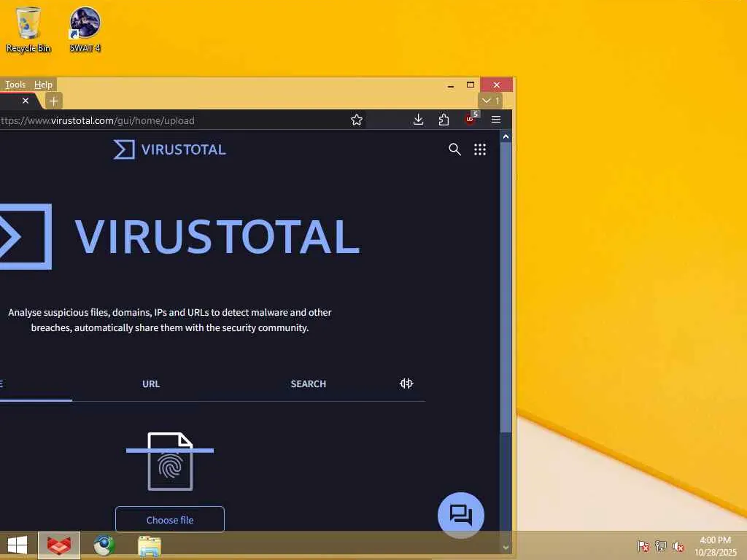Click the vertical scrollbar thumb
This screenshot has height=560, width=747.
[x=506, y=287]
